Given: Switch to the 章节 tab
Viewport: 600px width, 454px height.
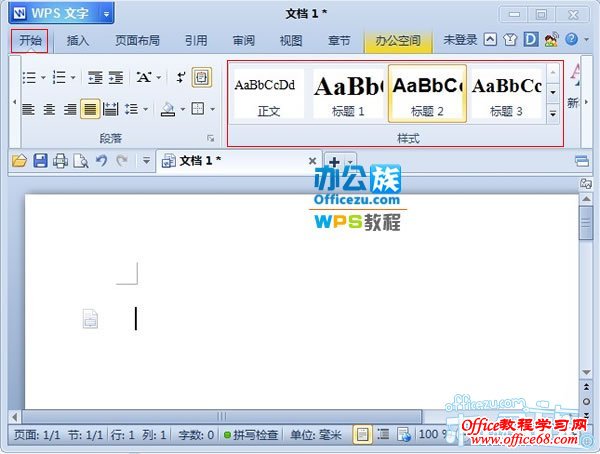Looking at the screenshot, I should click(x=339, y=40).
